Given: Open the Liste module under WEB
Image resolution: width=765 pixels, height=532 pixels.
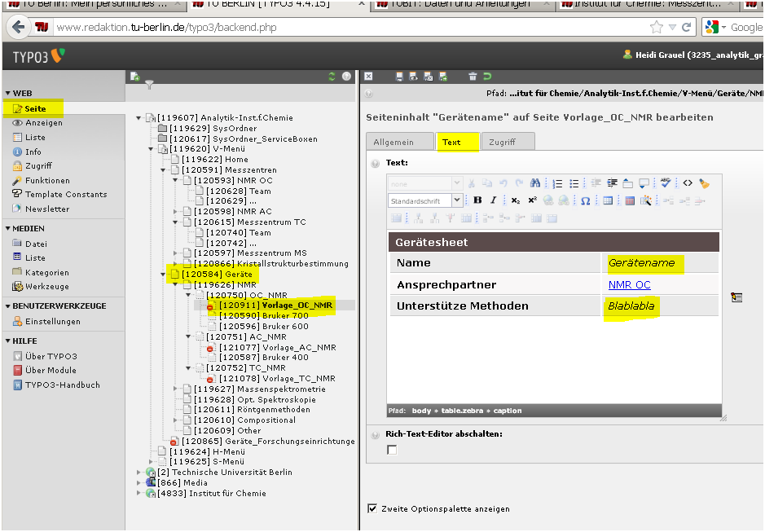Looking at the screenshot, I should tap(35, 138).
